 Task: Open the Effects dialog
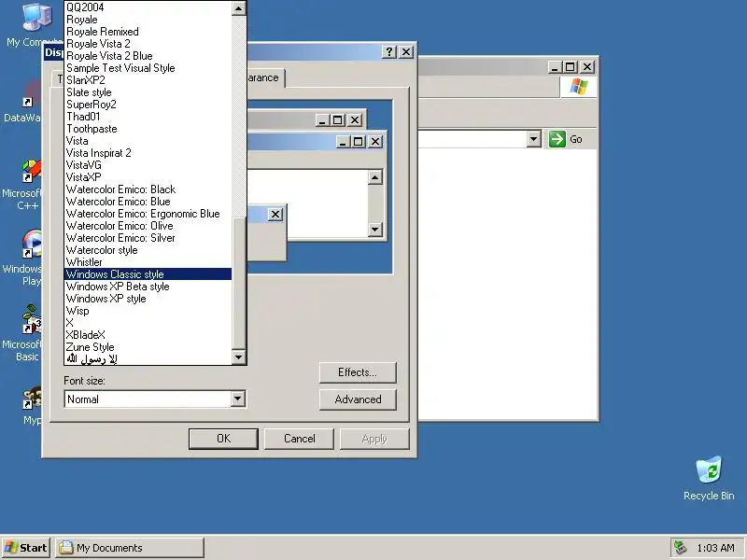coord(358,372)
